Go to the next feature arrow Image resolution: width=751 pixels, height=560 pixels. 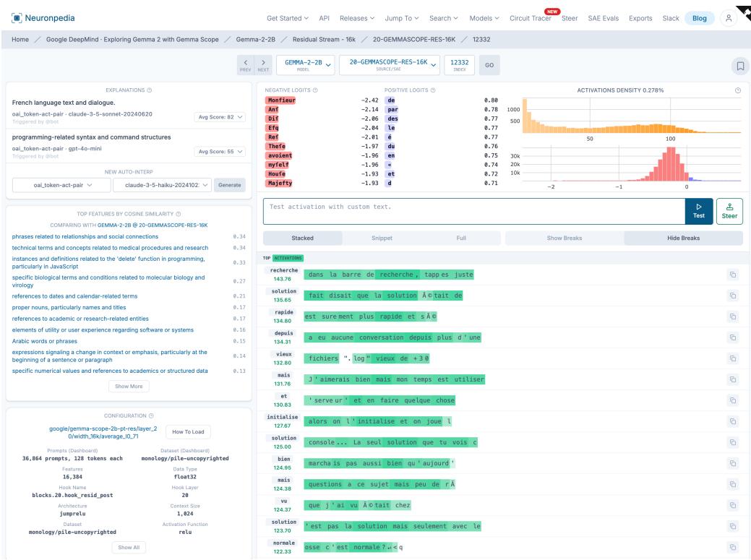(263, 66)
